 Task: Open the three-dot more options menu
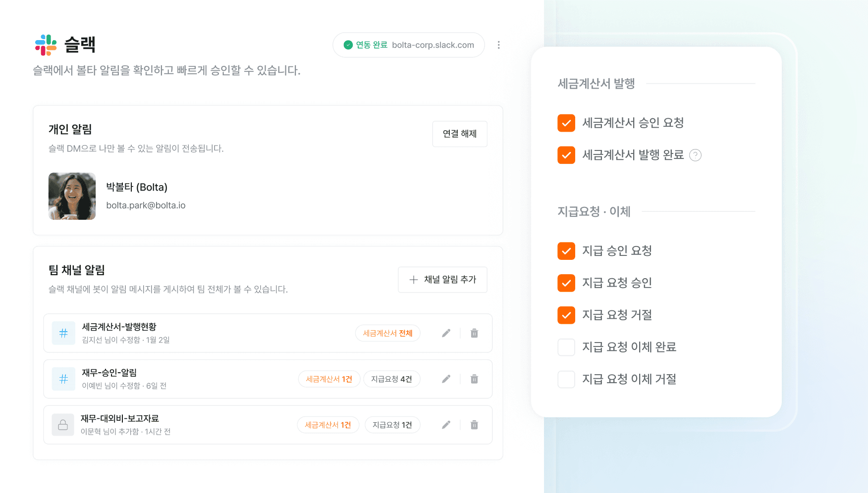(498, 45)
